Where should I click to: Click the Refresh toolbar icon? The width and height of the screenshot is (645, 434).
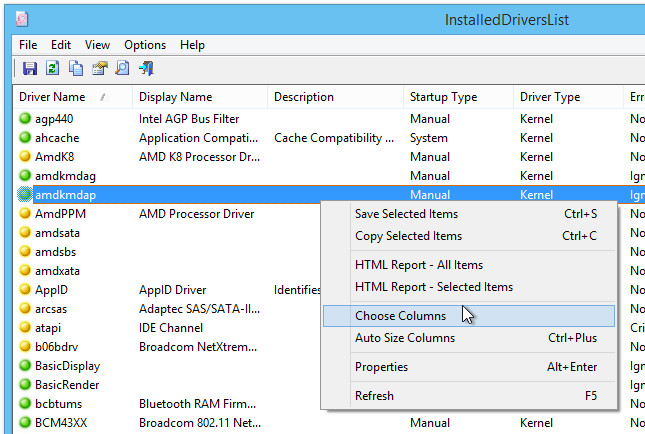click(53, 68)
